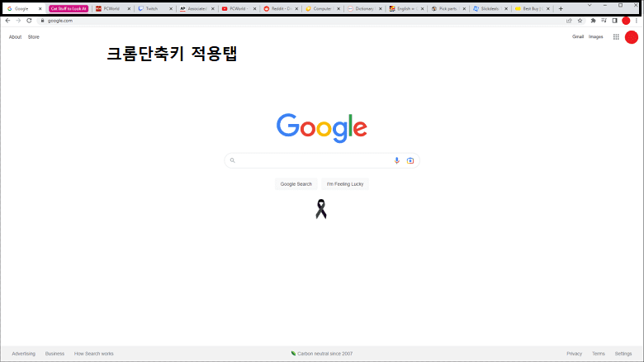Image resolution: width=644 pixels, height=362 pixels.
Task: Close the Associated Press tab
Action: tap(213, 8)
